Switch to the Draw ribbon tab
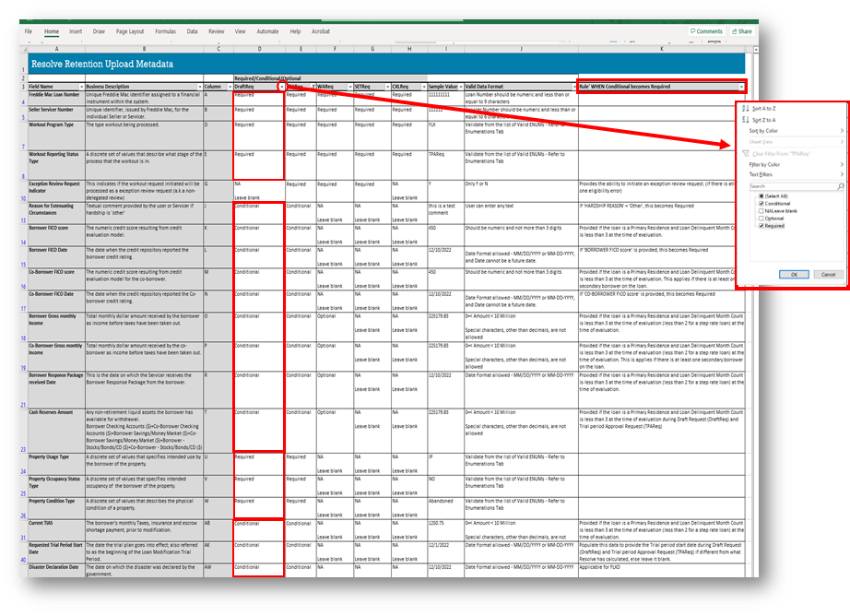Screen dimensions: 850x616 tap(99, 31)
